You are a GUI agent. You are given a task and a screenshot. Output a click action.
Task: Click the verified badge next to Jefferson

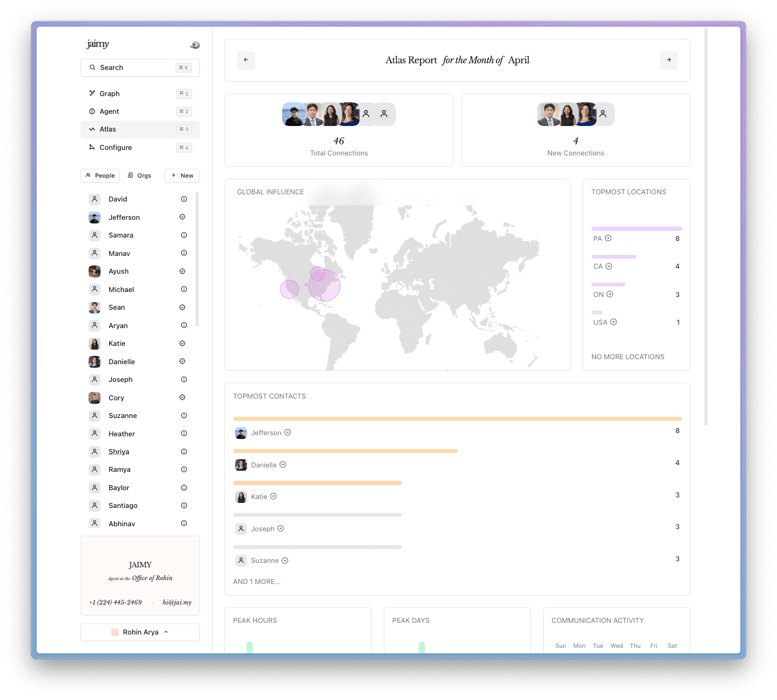[x=182, y=217]
